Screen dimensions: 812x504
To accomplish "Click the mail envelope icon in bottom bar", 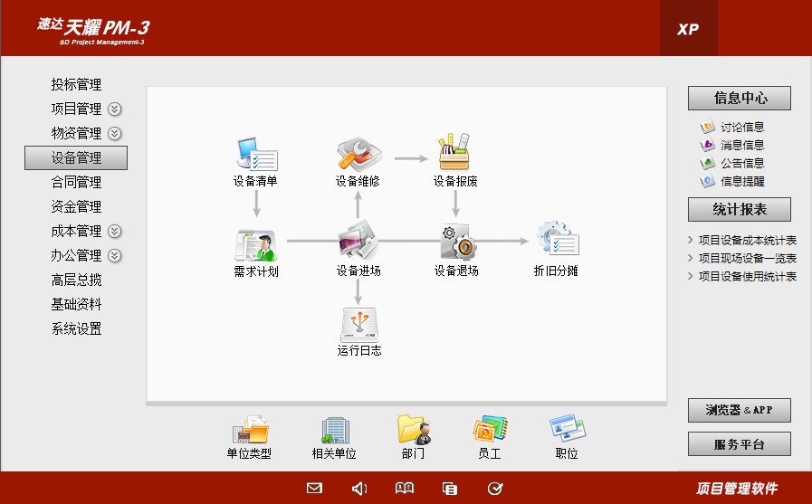I will tap(314, 489).
